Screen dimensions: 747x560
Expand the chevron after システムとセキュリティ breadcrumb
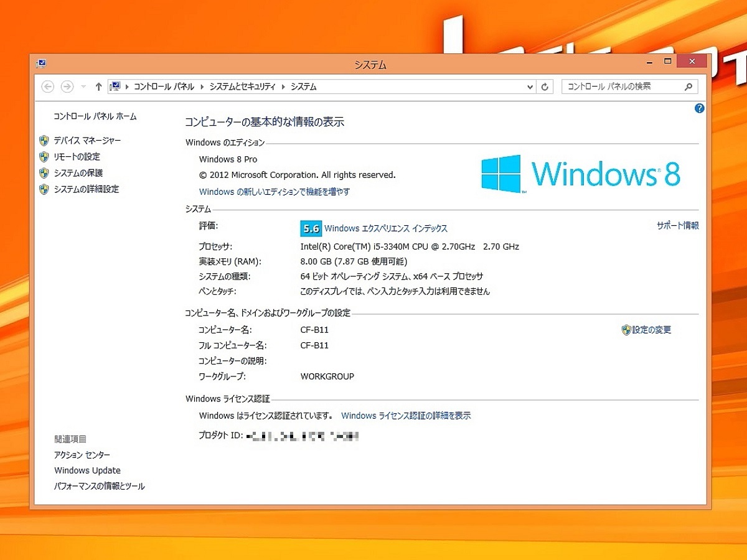[283, 87]
